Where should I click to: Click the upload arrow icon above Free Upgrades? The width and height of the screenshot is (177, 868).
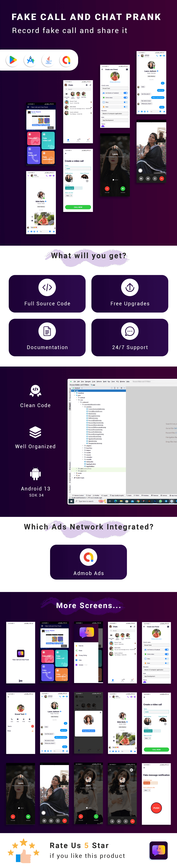[x=130, y=287]
